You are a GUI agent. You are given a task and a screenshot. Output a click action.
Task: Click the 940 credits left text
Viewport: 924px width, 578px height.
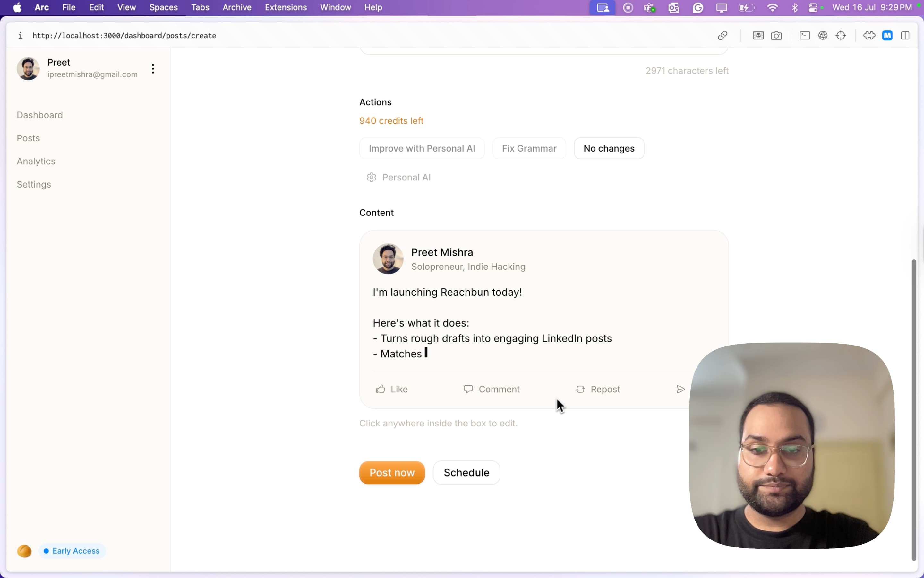391,121
